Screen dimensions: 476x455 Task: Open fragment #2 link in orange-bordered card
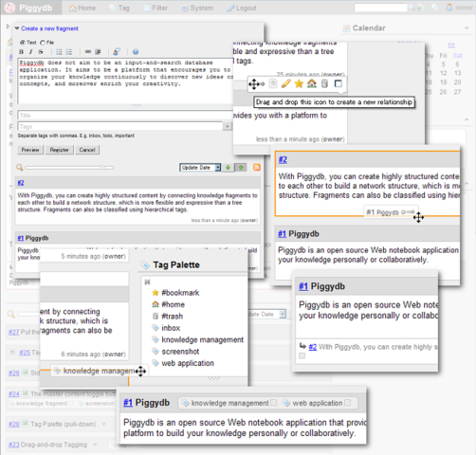283,160
